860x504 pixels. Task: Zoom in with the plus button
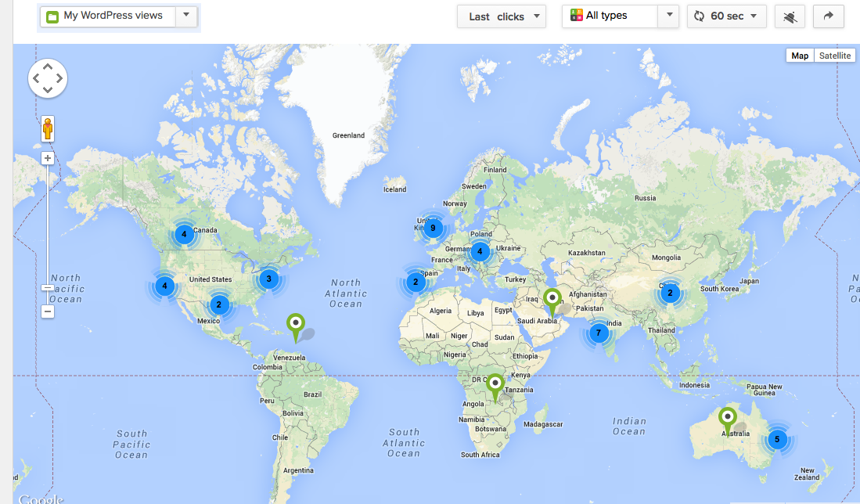pos(48,158)
